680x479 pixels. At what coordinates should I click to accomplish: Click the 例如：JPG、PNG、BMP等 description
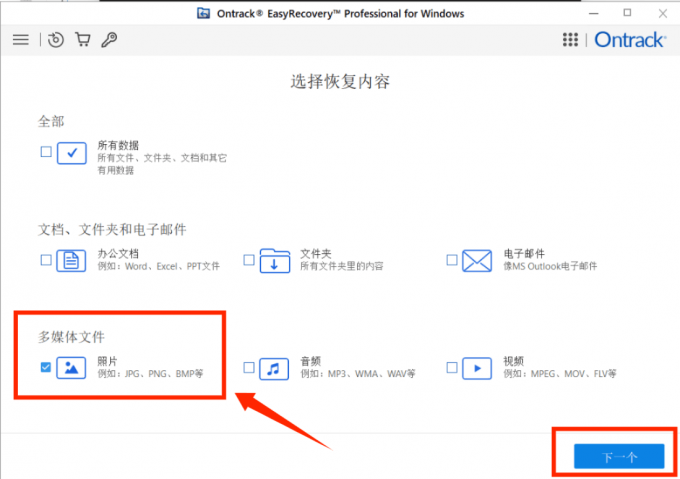(150, 374)
